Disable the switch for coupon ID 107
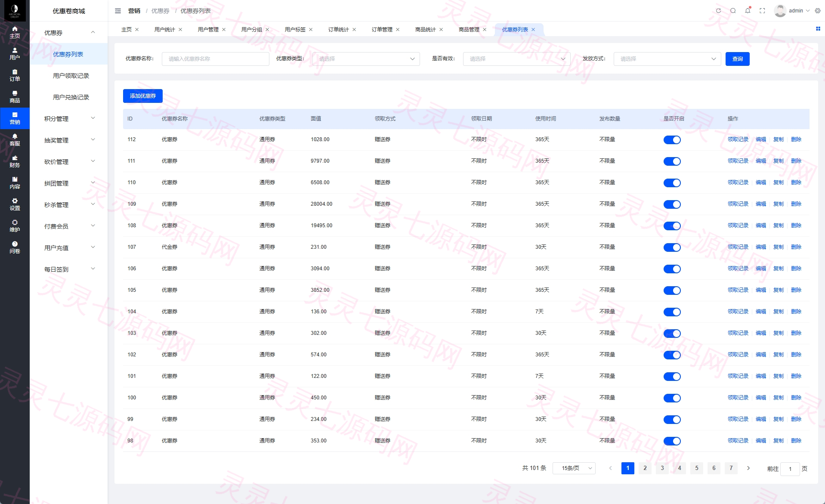Image resolution: width=825 pixels, height=504 pixels. (x=672, y=247)
